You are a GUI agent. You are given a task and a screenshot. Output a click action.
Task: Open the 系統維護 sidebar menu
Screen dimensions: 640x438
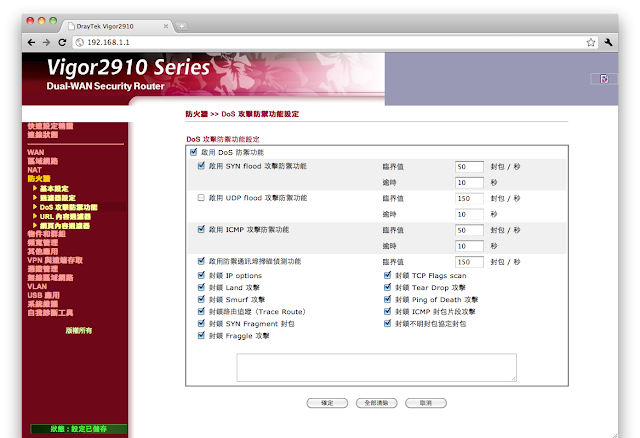(43, 304)
